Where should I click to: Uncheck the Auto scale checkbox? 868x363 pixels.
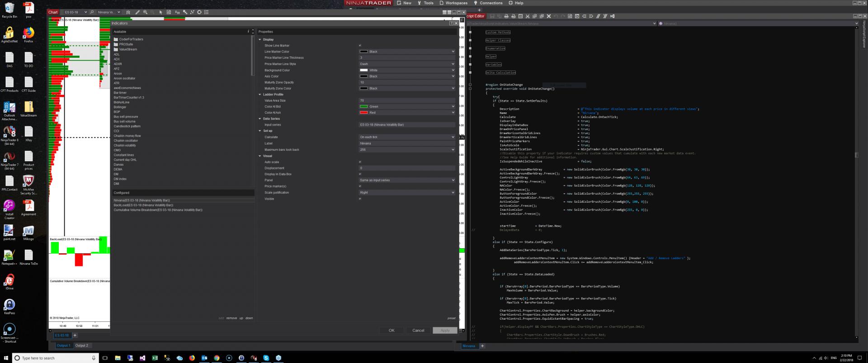tap(360, 162)
